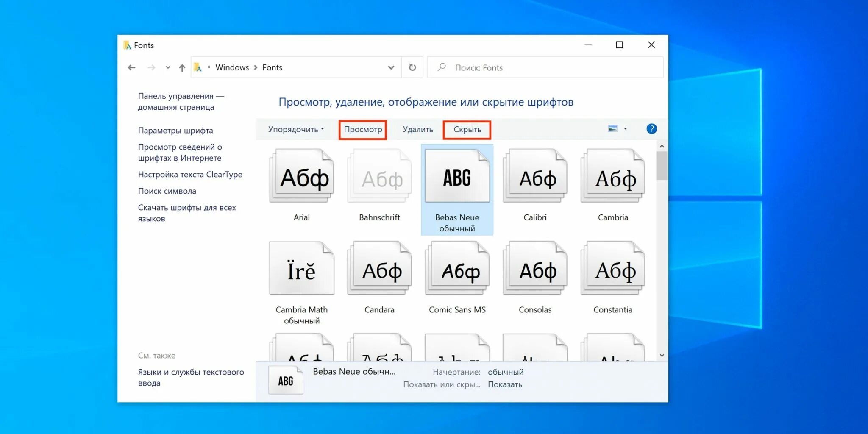Image resolution: width=868 pixels, height=434 pixels.
Task: Select the Cambria Math font icon
Action: (x=302, y=268)
